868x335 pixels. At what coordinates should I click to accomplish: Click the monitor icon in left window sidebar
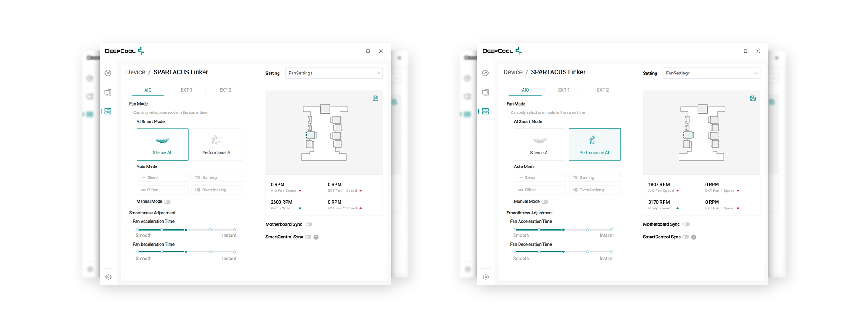click(x=108, y=93)
